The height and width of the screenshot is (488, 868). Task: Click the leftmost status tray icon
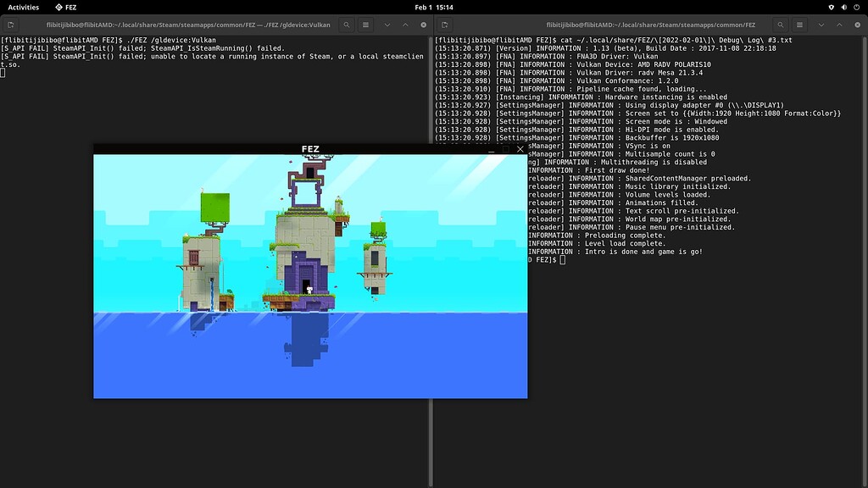pyautogui.click(x=832, y=7)
